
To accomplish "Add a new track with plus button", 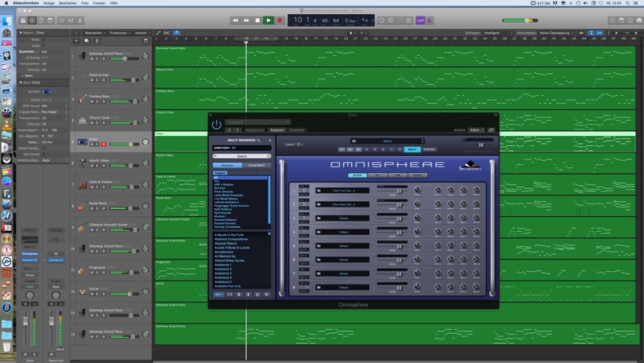I will pos(76,41).
